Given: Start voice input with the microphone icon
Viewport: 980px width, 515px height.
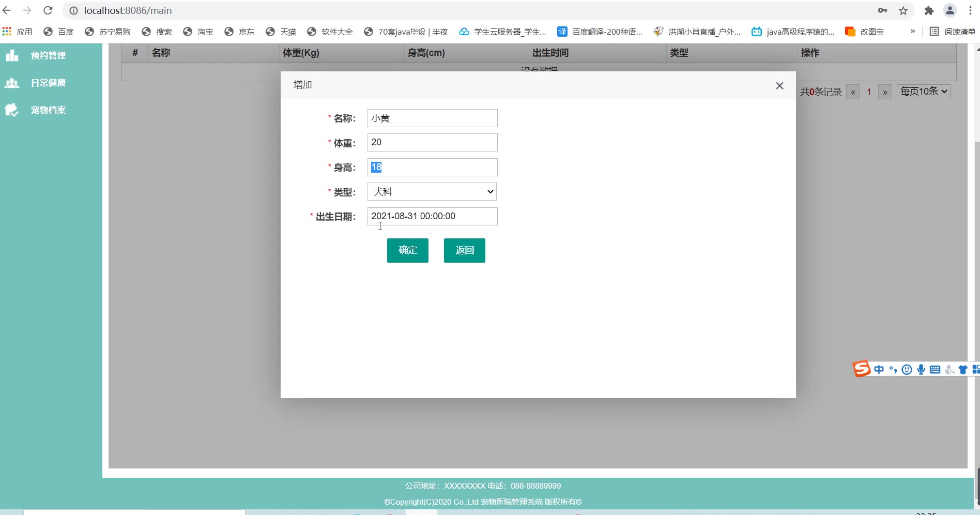Looking at the screenshot, I should pyautogui.click(x=921, y=369).
